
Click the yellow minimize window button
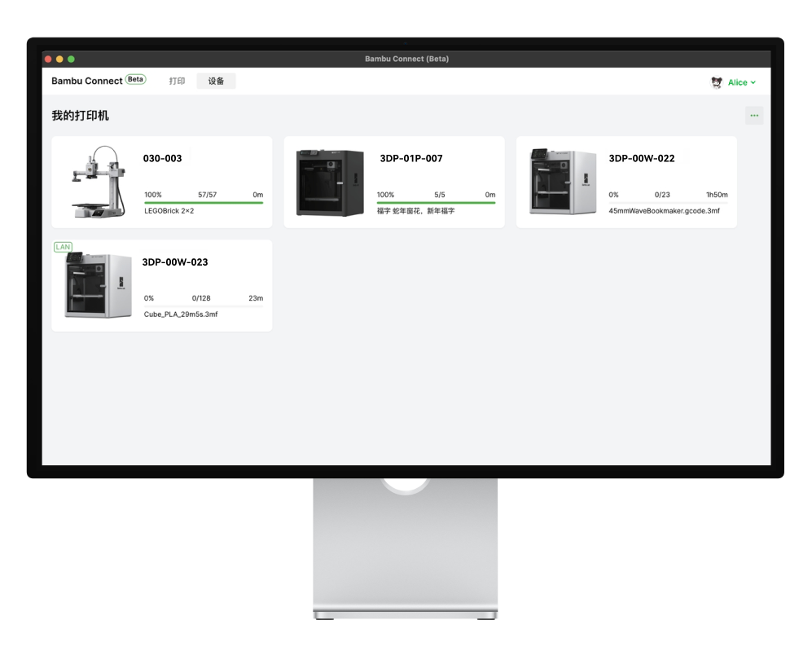(x=59, y=59)
